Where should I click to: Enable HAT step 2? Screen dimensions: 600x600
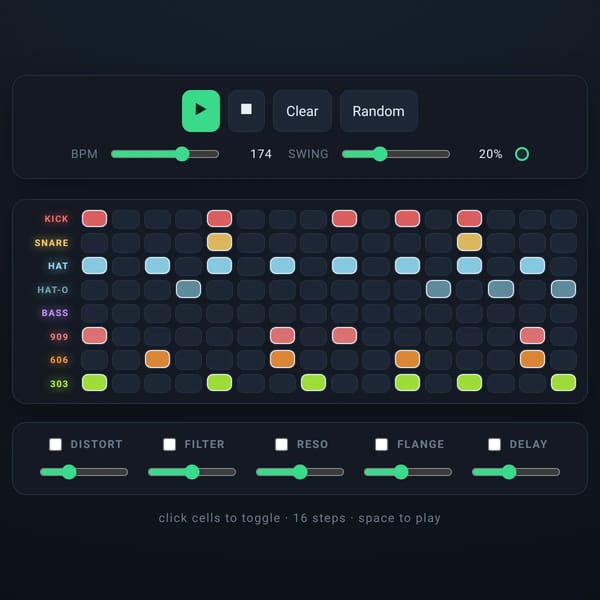pyautogui.click(x=126, y=266)
